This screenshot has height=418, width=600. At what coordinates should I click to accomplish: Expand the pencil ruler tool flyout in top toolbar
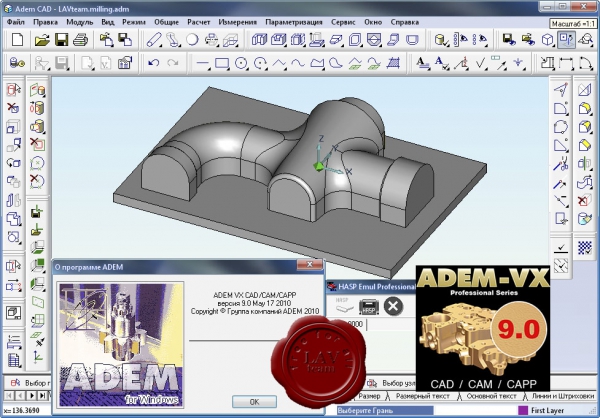pos(159,46)
